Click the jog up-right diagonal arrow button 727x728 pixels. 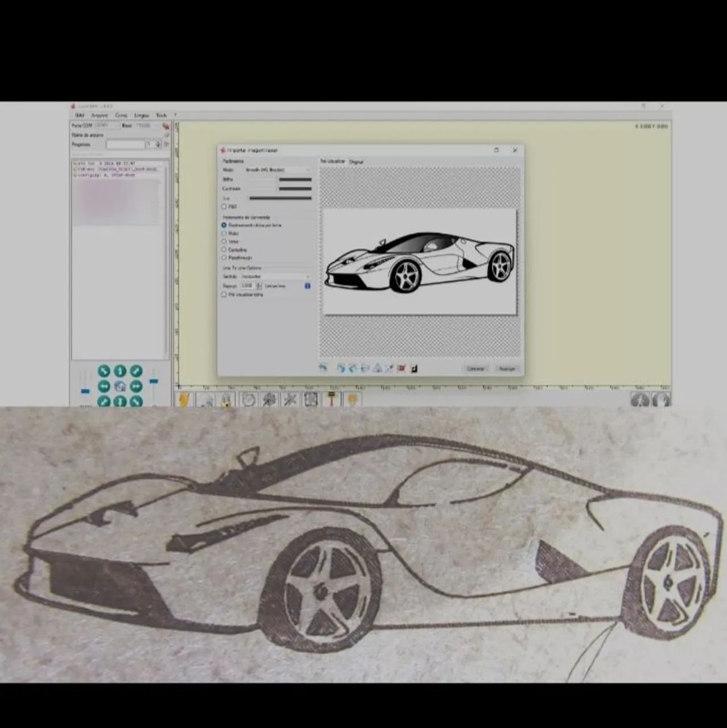tap(136, 371)
